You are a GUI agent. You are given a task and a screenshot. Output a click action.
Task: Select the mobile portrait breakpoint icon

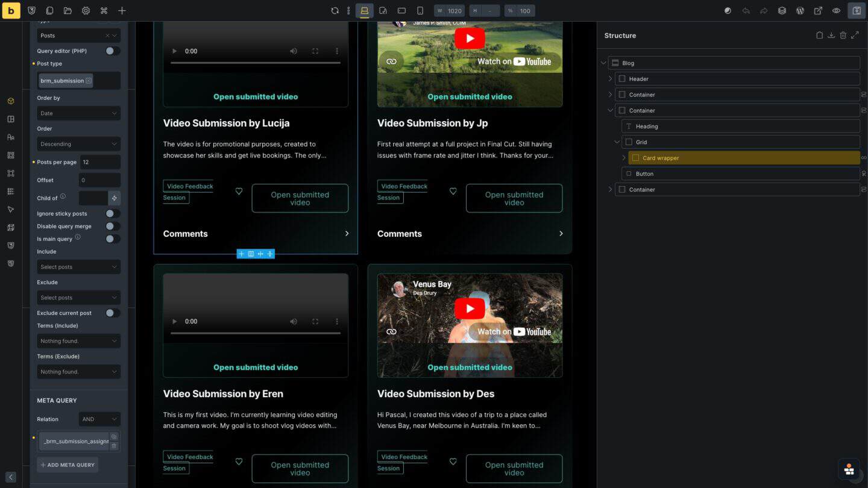[x=420, y=11]
